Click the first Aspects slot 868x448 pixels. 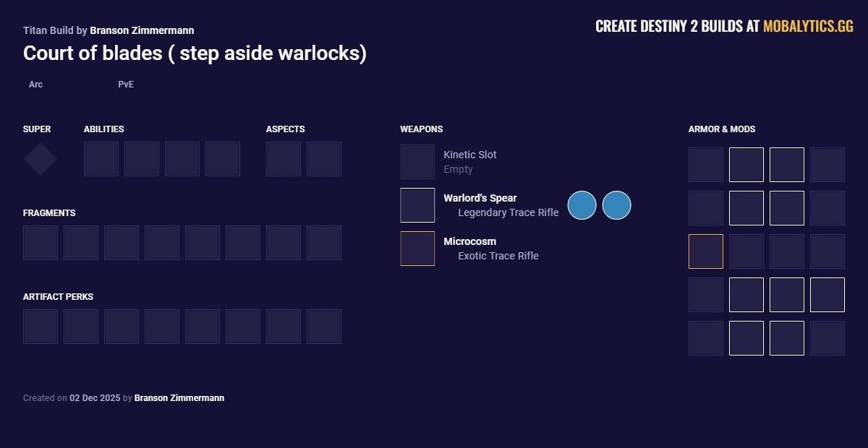[x=284, y=159]
